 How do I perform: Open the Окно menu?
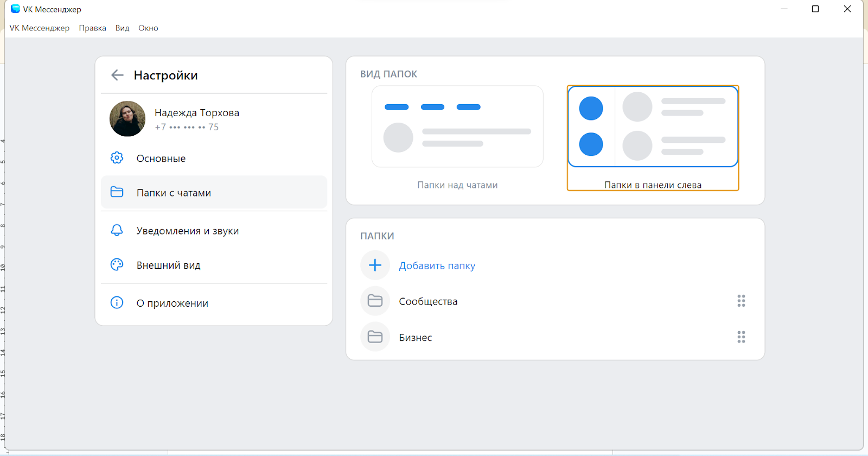coord(148,28)
